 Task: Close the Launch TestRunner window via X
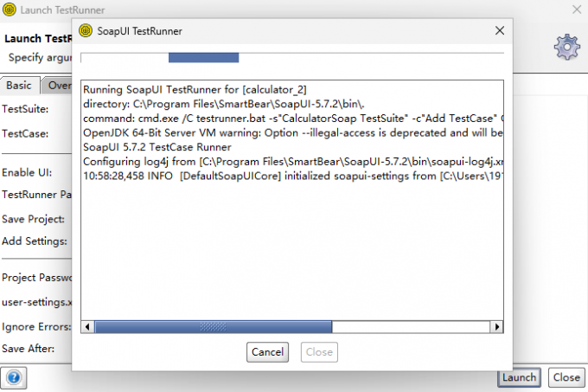click(577, 10)
